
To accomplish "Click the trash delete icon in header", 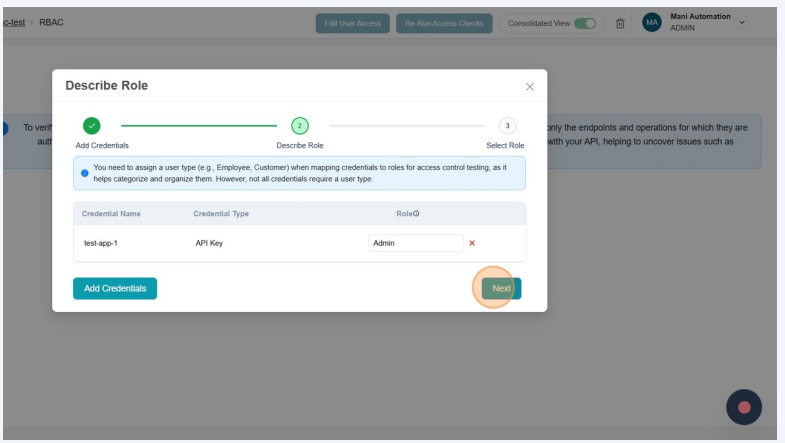I will click(x=620, y=23).
